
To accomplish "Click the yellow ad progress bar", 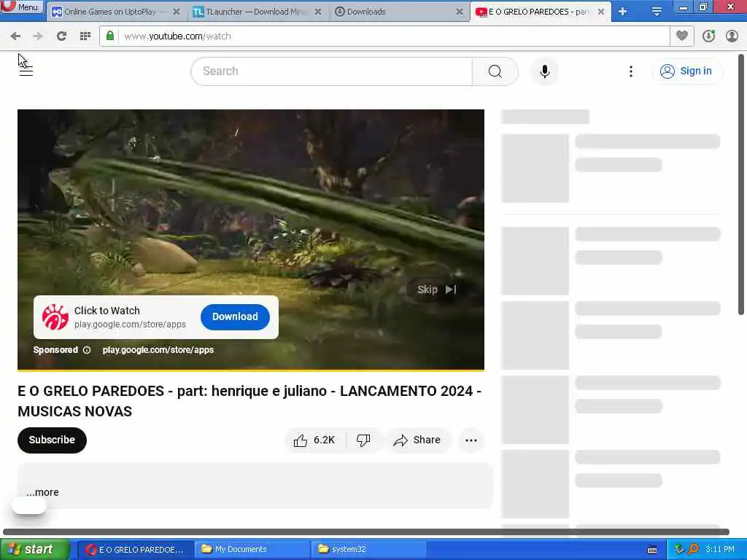I will point(251,370).
